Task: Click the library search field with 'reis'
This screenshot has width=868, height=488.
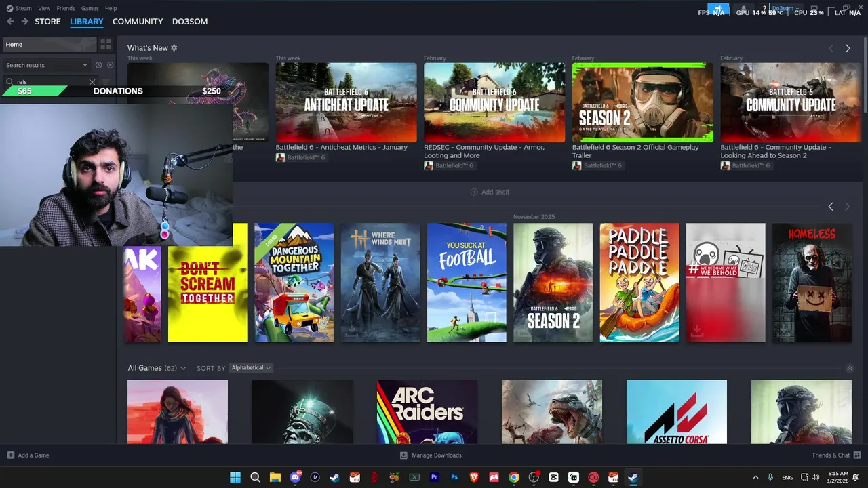Action: 51,82
